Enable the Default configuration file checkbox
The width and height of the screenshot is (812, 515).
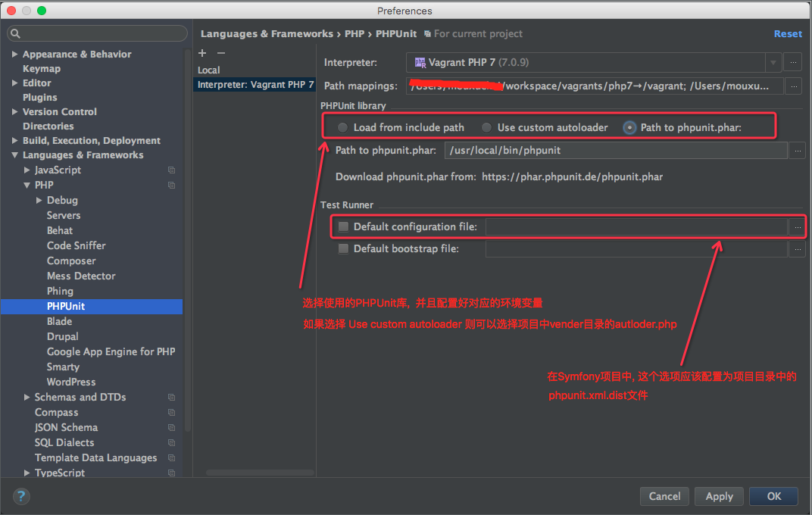coord(343,226)
